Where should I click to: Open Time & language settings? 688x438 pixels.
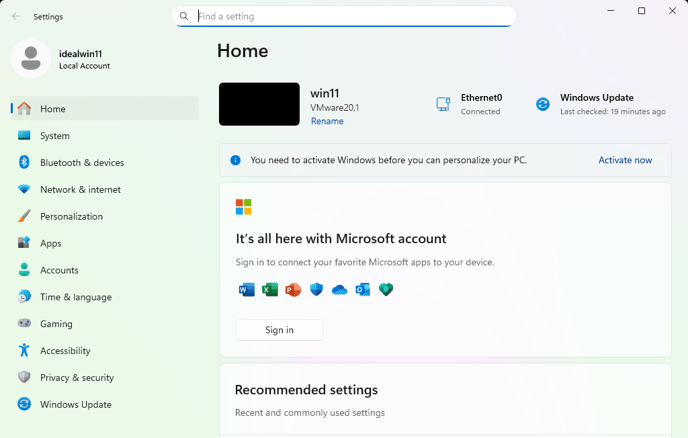[x=105, y=296]
